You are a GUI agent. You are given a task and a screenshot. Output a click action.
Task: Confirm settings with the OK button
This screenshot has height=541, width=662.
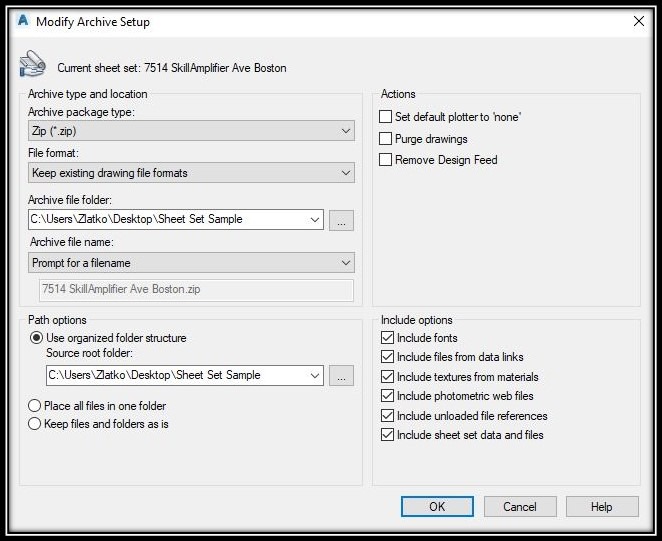tap(437, 506)
